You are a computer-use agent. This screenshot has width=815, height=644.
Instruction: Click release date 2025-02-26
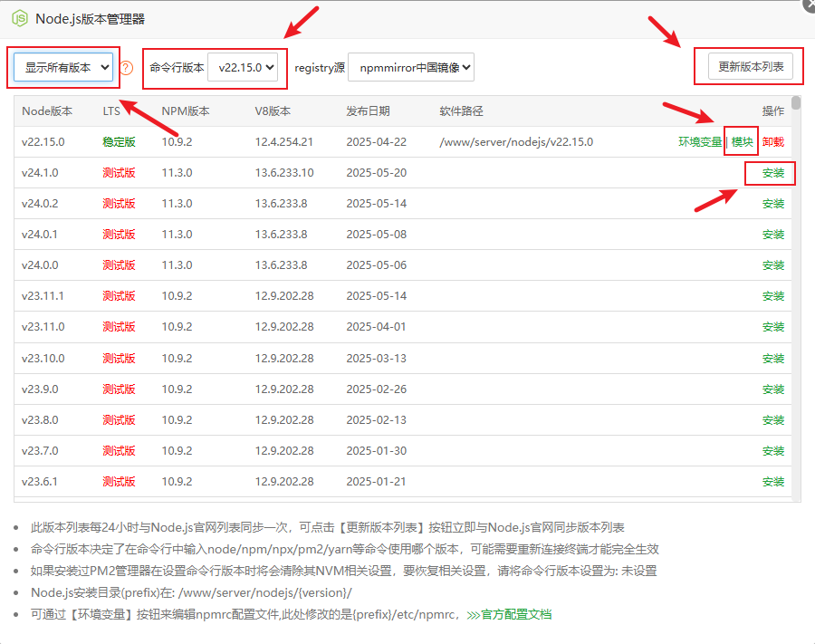[377, 389]
